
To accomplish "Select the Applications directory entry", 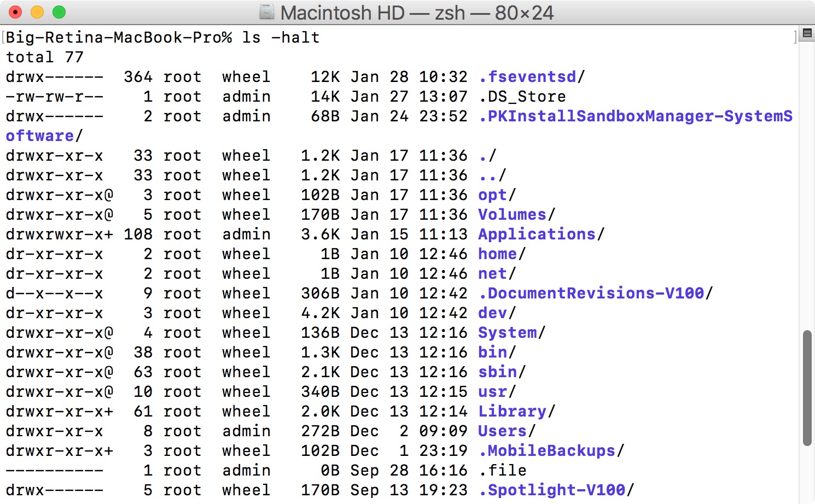I will [536, 234].
